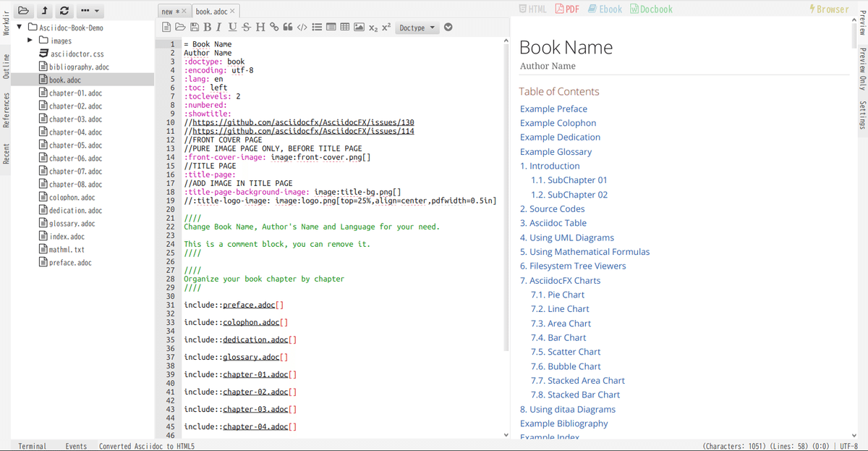The width and height of the screenshot is (868, 451).
Task: Expand the Doctype dropdown
Action: click(x=418, y=28)
